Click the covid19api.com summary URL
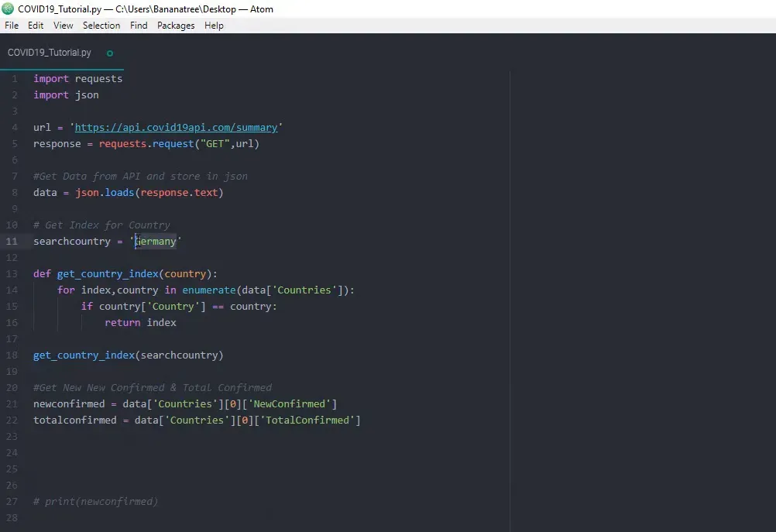 [x=176, y=128]
